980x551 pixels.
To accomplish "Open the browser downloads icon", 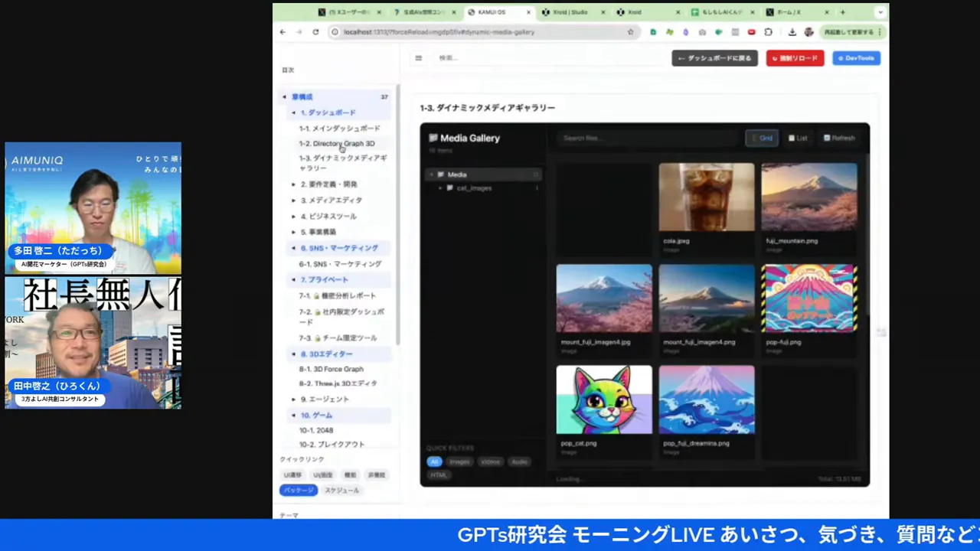I will pos(792,32).
